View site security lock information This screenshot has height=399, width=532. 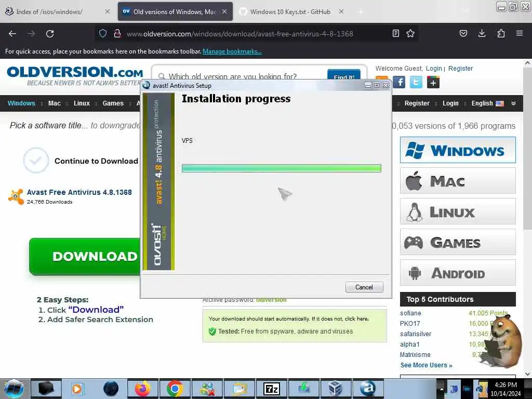tap(117, 33)
